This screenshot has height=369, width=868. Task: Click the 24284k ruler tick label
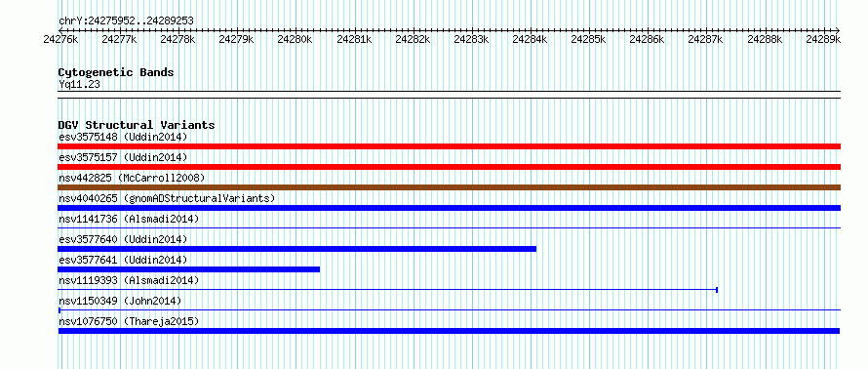pos(531,39)
